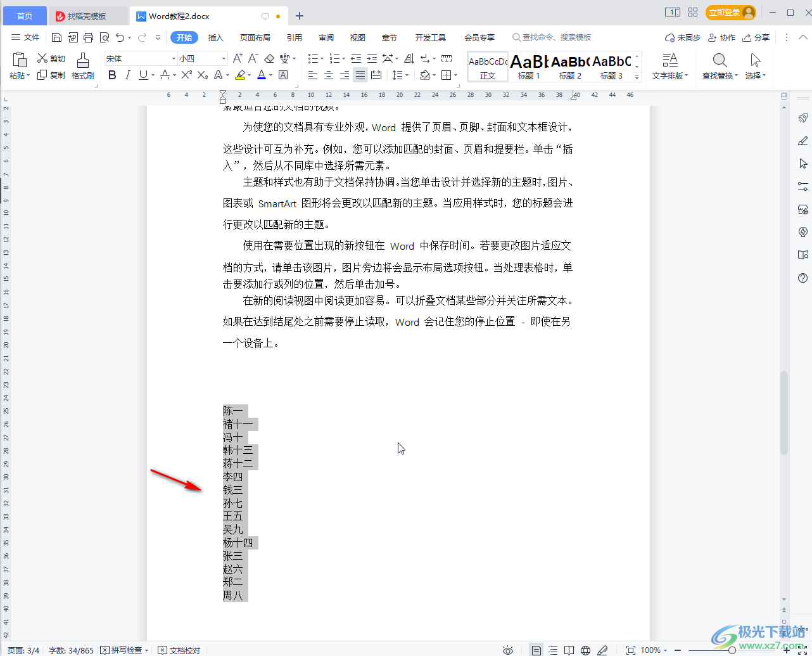
Task: Apply the 标题 1 heading style
Action: point(530,67)
